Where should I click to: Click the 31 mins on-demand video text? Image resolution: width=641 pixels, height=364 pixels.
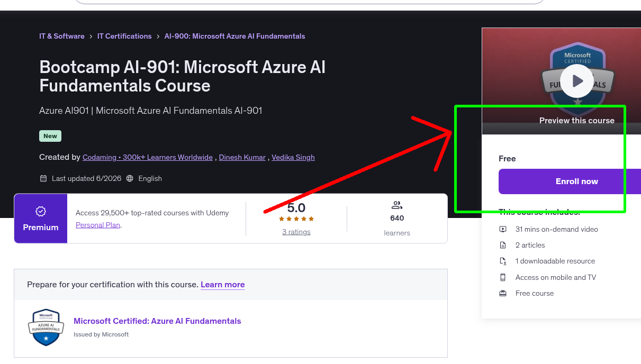click(557, 229)
